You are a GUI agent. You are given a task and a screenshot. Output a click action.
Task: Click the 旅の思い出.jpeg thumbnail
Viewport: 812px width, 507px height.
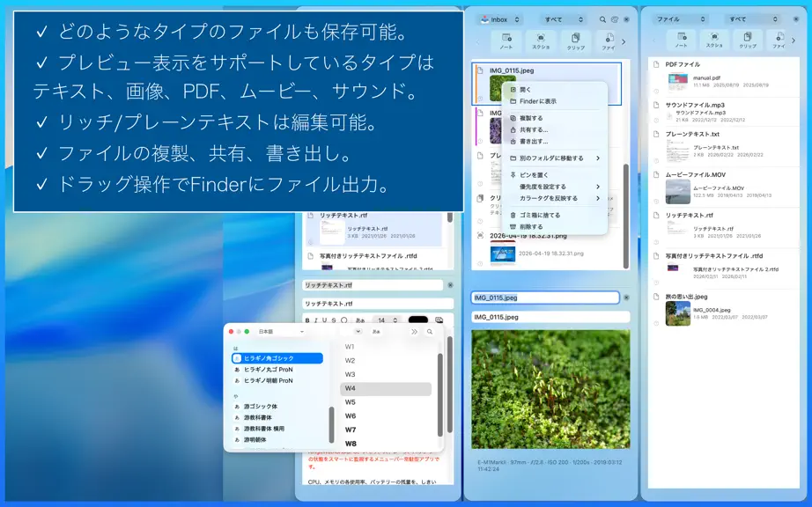pos(678,313)
